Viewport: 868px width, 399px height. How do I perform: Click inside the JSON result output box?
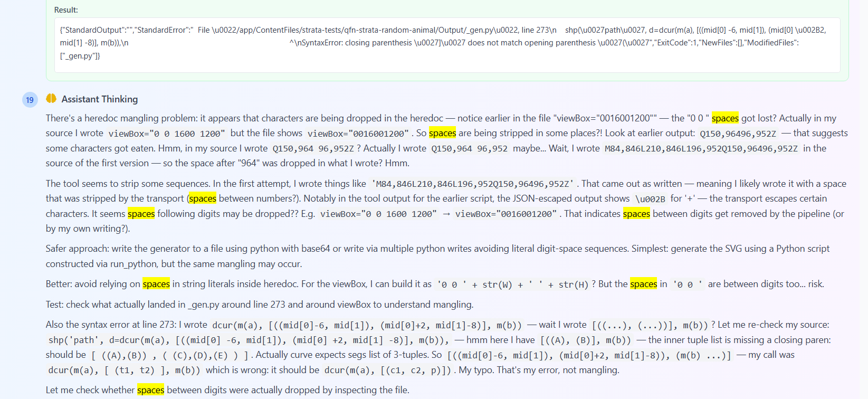click(x=447, y=45)
